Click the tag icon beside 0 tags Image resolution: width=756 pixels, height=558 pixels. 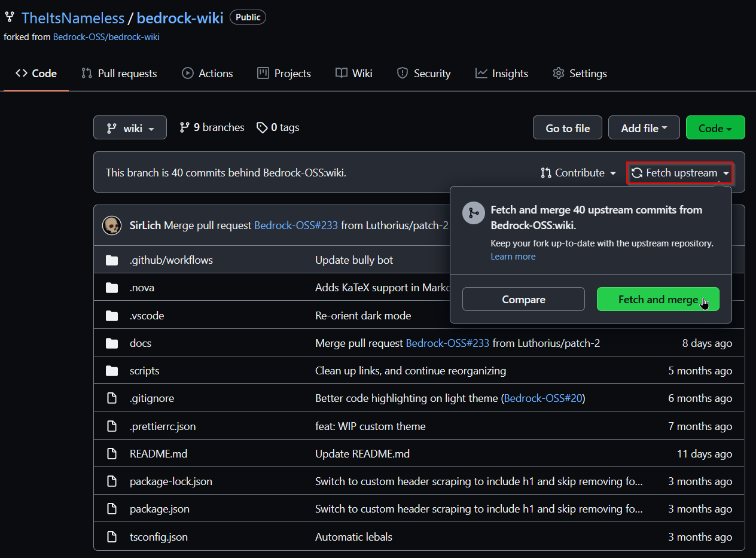pos(261,127)
